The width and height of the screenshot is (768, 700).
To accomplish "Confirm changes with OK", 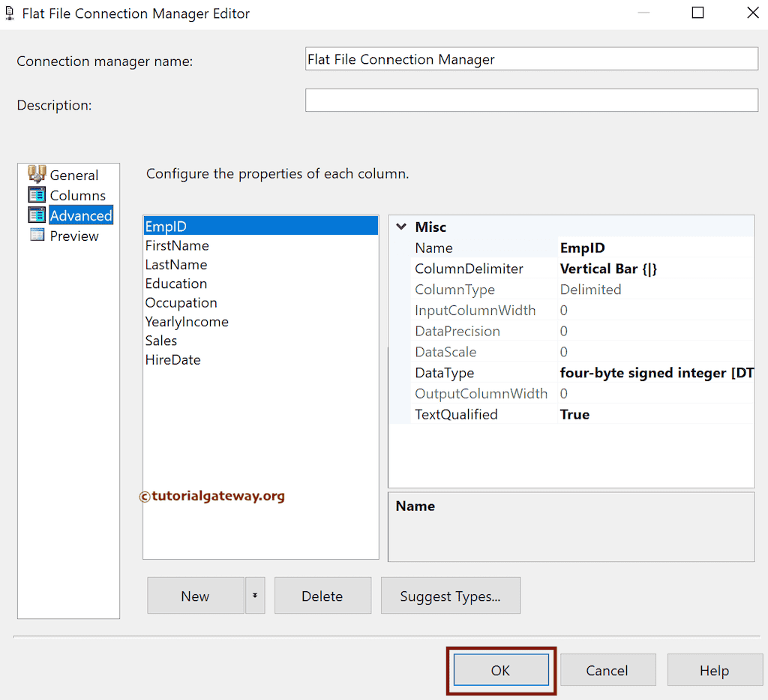I will [500, 669].
